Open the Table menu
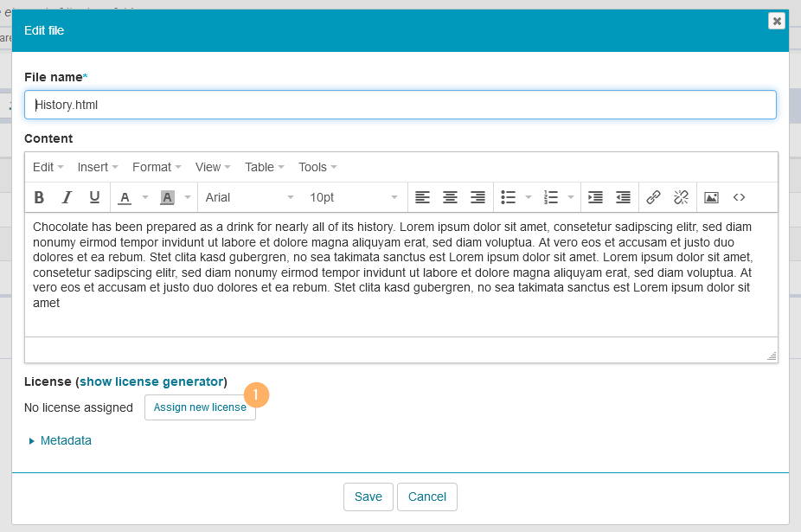 coord(263,167)
